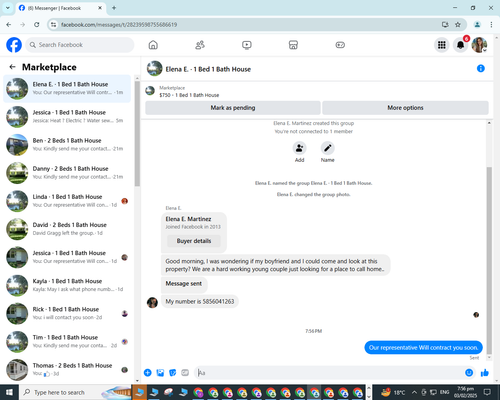500x400 pixels.
Task: Click More options button
Action: click(x=405, y=108)
